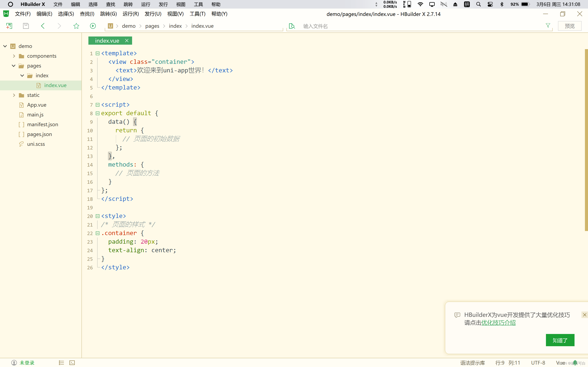Click the file search icon

coord(292,26)
